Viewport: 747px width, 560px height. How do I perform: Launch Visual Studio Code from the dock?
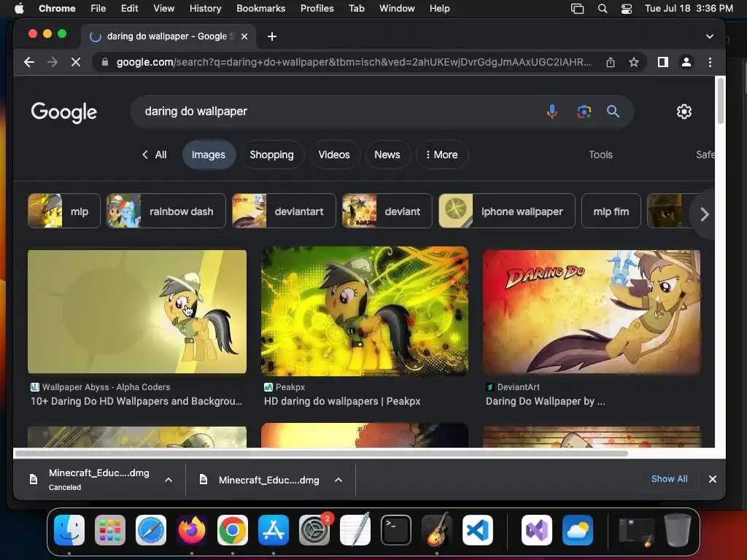478,530
